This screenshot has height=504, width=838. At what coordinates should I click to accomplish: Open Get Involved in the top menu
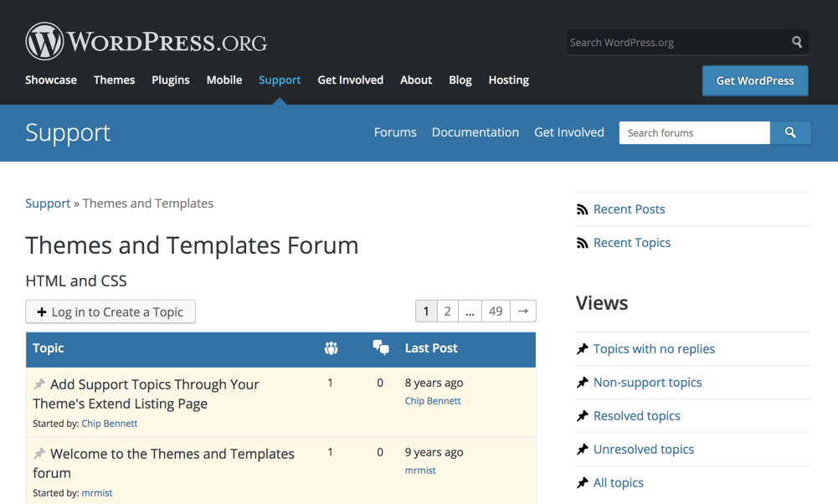click(351, 80)
